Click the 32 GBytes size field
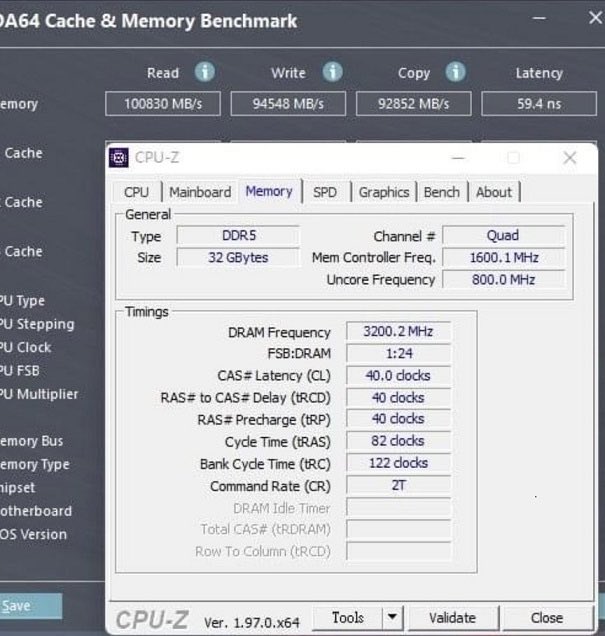This screenshot has height=636, width=605. (x=238, y=257)
